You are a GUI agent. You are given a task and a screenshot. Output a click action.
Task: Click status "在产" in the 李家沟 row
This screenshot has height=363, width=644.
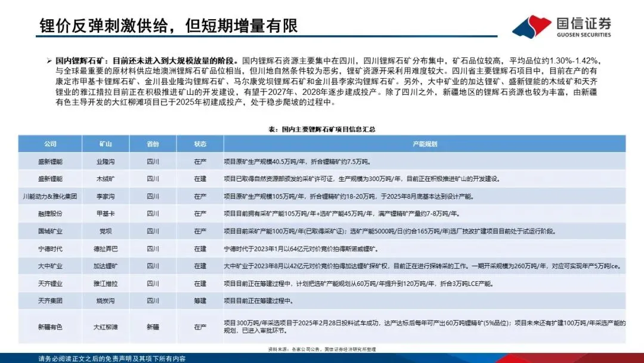point(200,196)
